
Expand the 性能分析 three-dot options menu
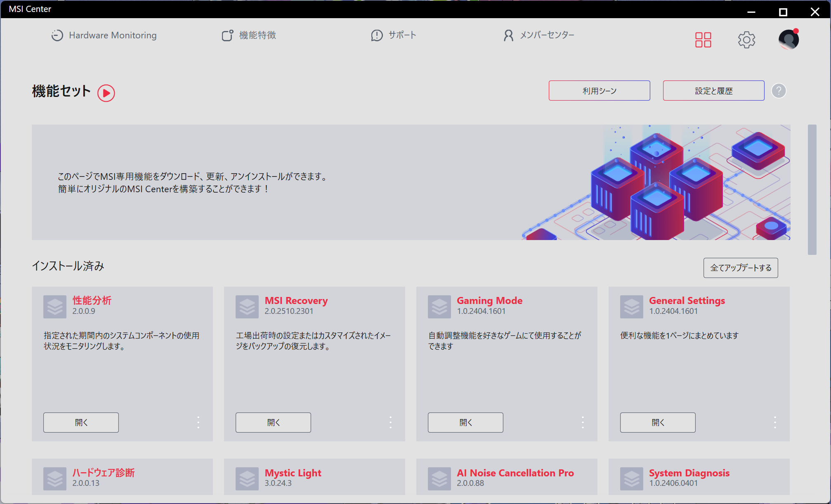(x=198, y=422)
